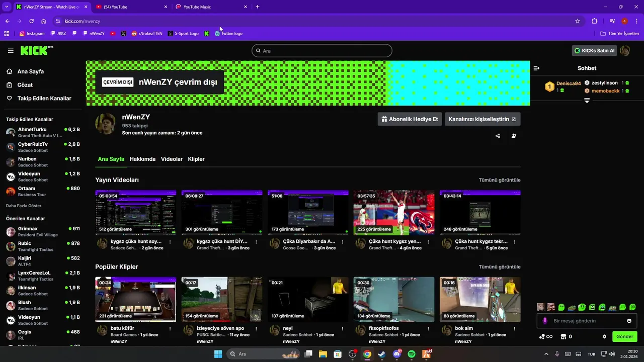Open the profile avatar menu at top right
Viewport: 644px width, 362px height.
pos(625,51)
